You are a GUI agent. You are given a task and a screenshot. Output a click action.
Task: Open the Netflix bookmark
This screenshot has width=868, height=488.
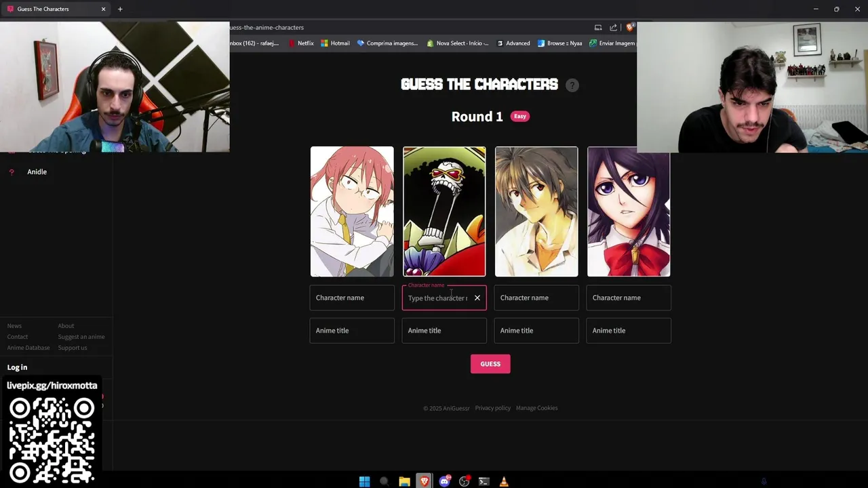pos(301,43)
